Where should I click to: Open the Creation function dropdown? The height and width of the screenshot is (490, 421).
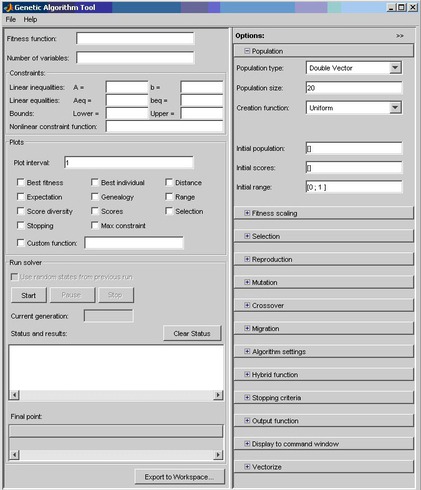[x=395, y=108]
